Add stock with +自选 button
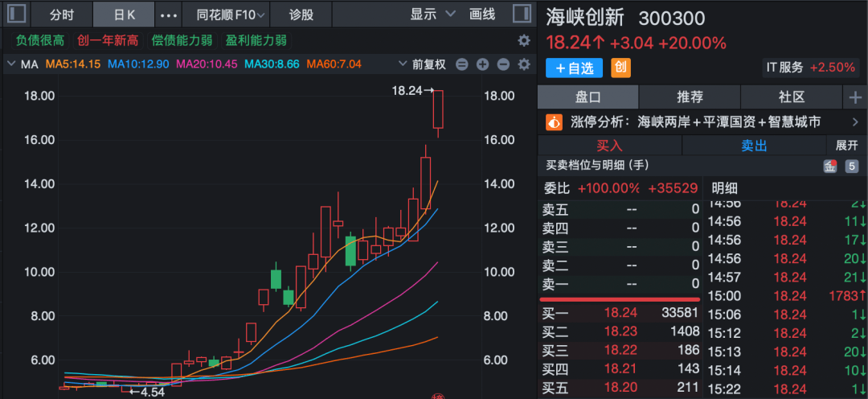The height and width of the screenshot is (399, 868). 574,68
